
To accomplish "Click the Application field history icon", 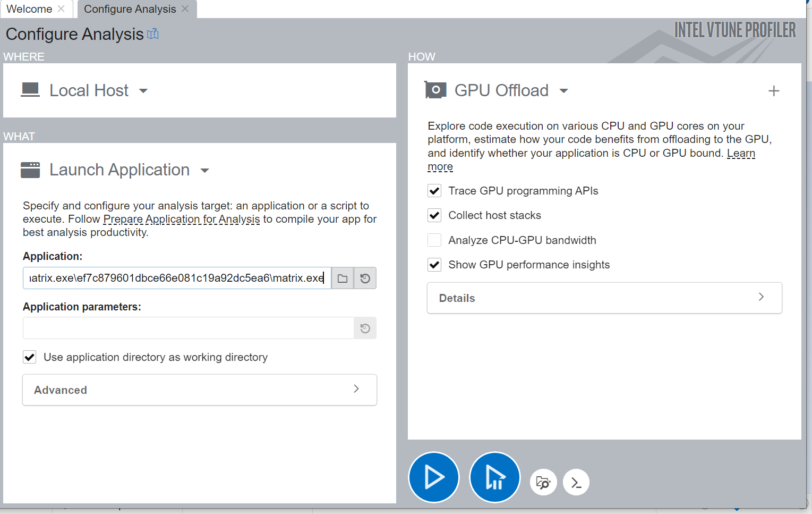I will 365,279.
